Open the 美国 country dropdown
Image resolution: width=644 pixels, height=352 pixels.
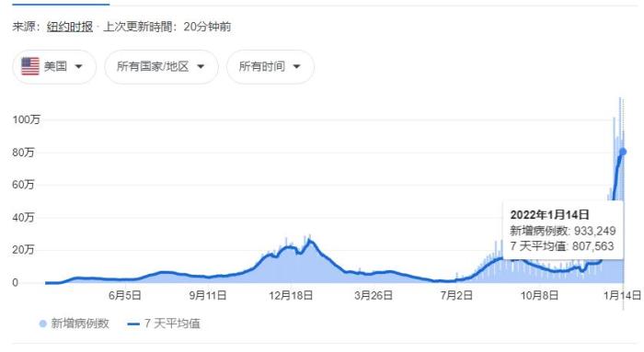click(x=54, y=67)
